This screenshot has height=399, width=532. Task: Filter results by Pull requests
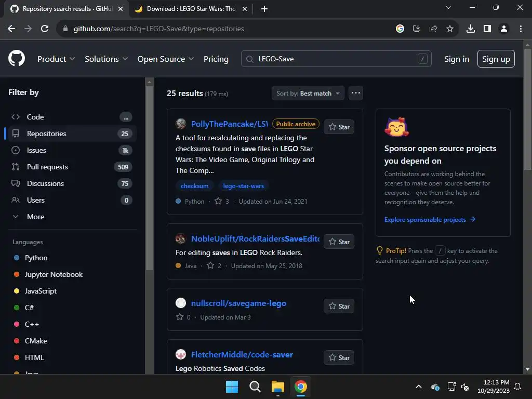coord(71,167)
